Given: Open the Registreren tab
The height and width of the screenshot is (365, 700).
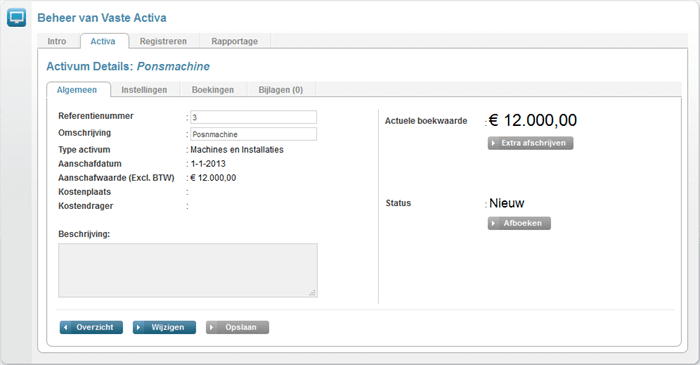Looking at the screenshot, I should [163, 41].
